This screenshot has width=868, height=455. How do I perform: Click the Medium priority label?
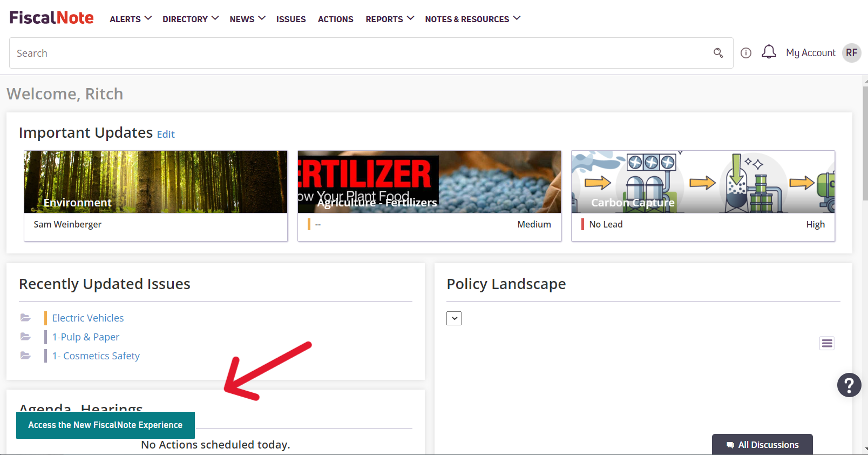pos(534,224)
